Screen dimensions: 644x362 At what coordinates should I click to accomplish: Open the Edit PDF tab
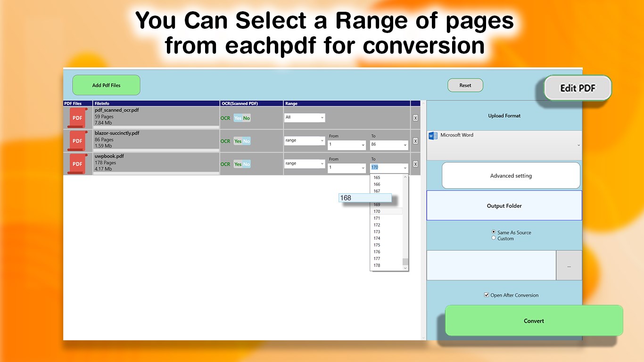coord(577,88)
